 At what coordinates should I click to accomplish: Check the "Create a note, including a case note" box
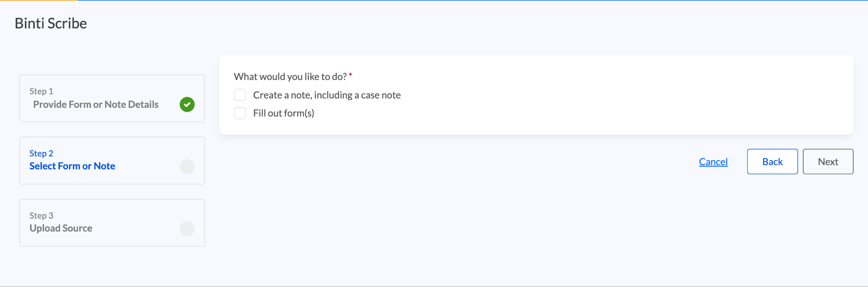(x=240, y=95)
